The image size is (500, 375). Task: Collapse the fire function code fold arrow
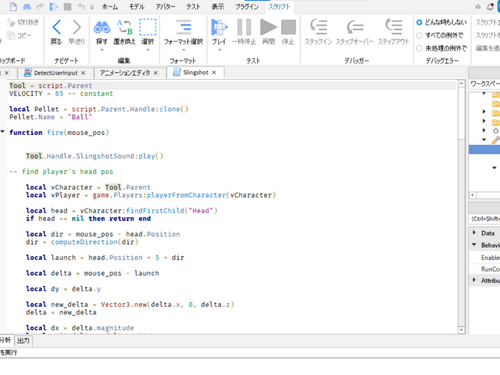click(x=3, y=132)
